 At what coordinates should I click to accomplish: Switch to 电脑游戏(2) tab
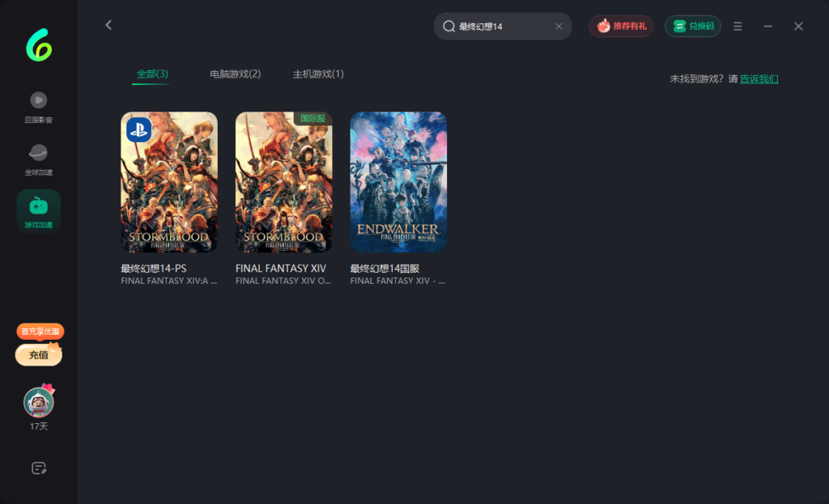(235, 74)
